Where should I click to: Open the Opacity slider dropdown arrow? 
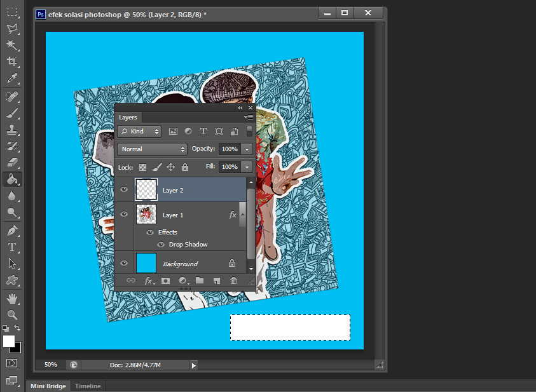[x=247, y=149]
